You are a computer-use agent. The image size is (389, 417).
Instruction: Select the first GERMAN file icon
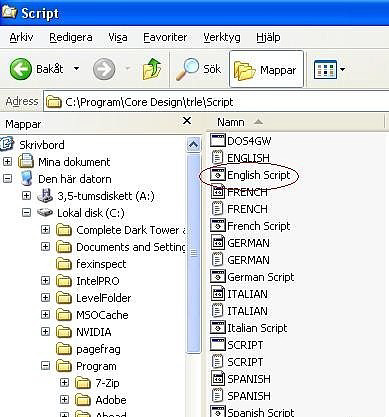pyautogui.click(x=218, y=243)
